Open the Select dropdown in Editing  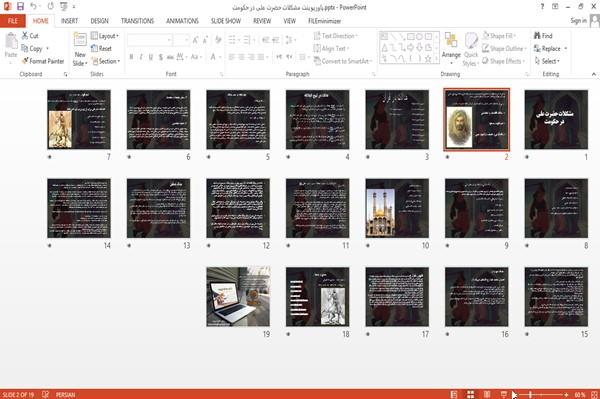tap(547, 61)
